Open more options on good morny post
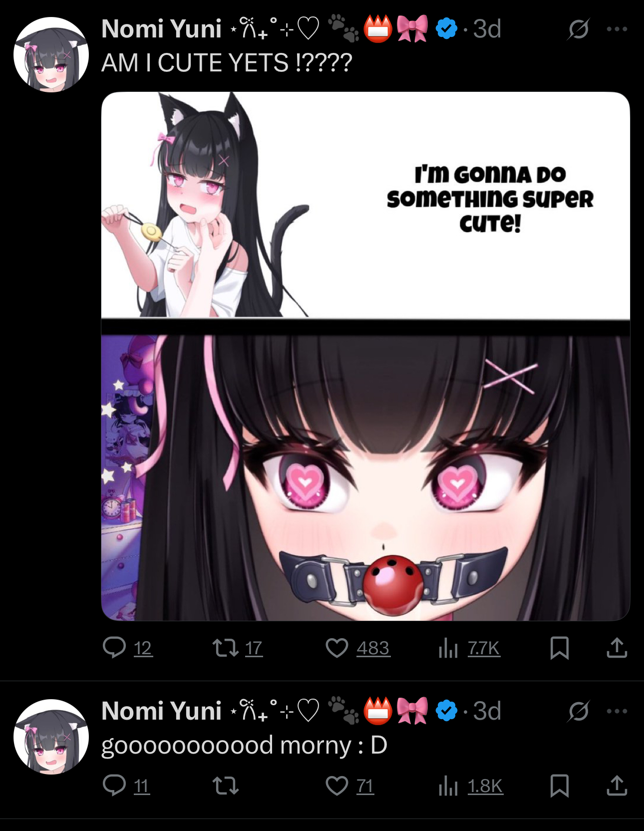Screen dimensions: 644x831 (617, 711)
